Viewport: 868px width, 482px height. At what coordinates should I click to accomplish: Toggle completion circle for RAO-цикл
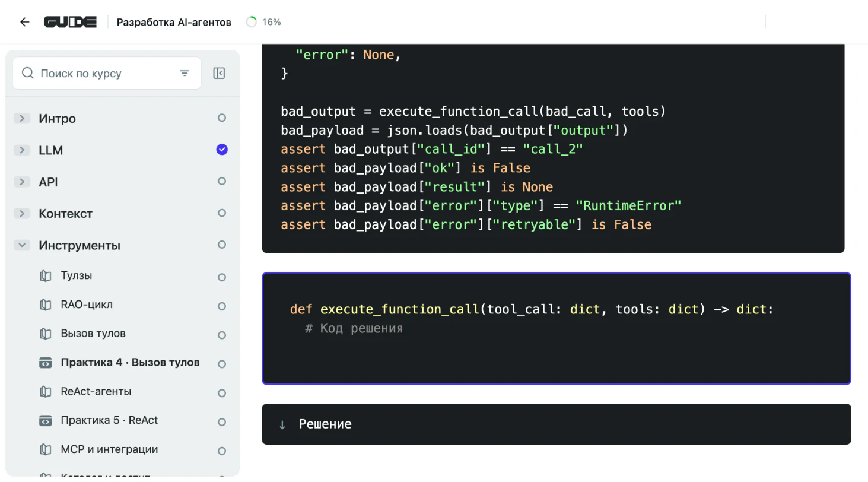[222, 306]
